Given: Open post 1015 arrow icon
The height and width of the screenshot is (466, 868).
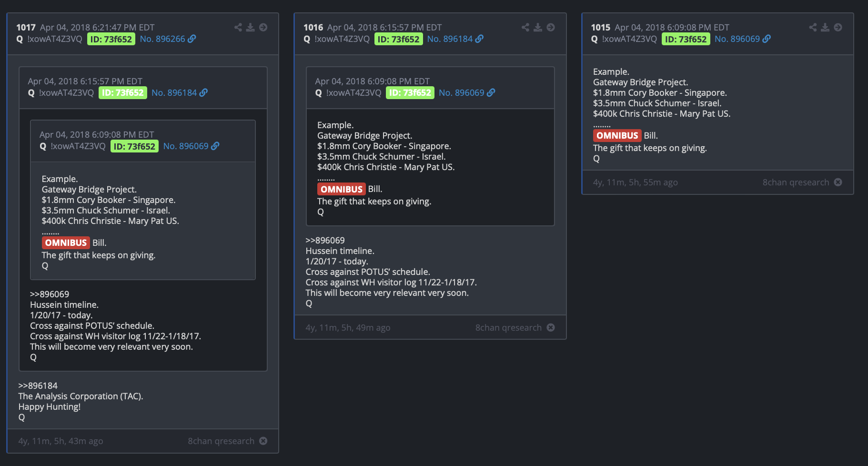Looking at the screenshot, I should pos(838,27).
